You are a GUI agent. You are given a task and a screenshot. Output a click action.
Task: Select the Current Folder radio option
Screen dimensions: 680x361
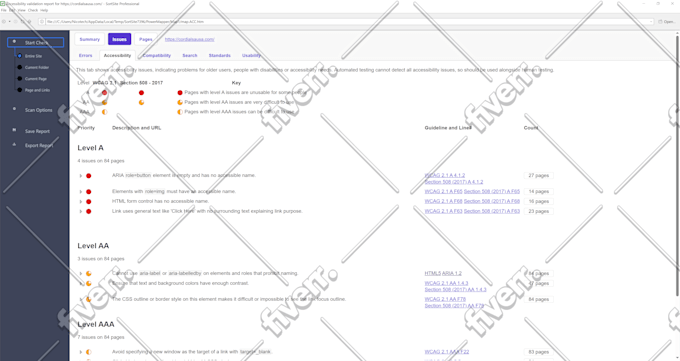pyautogui.click(x=20, y=67)
